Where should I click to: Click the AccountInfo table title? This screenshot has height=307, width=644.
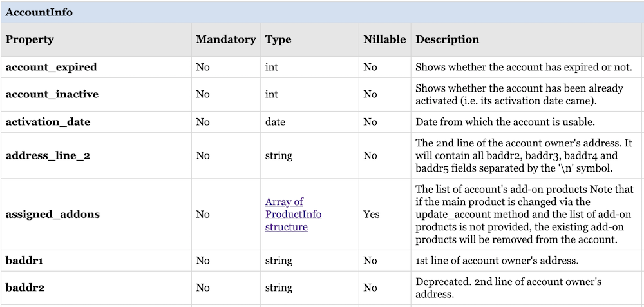coord(39,12)
